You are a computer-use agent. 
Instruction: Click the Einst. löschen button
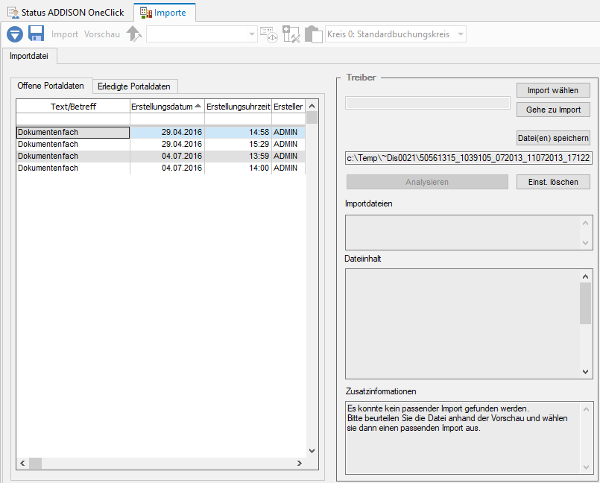tap(553, 182)
